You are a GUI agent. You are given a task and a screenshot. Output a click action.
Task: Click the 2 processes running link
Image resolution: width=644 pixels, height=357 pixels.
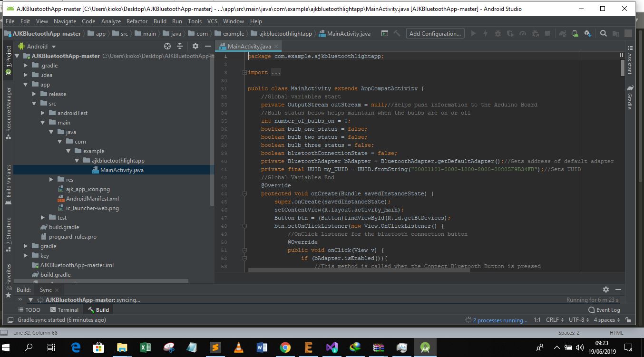click(499, 320)
